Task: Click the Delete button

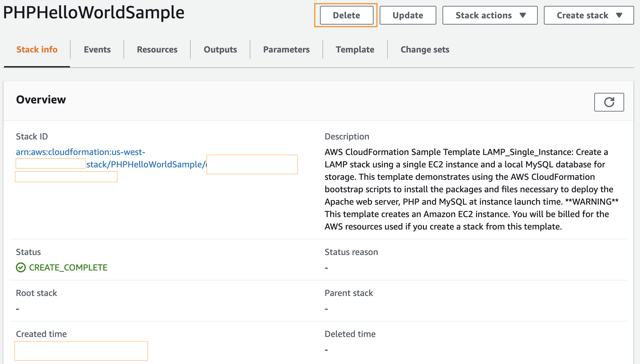Action: pyautogui.click(x=346, y=15)
